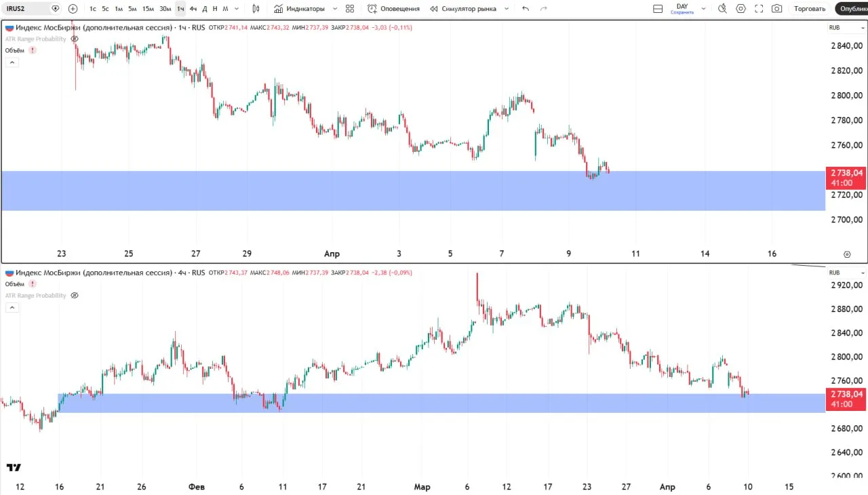Click the 2 840,00 price axis label
The height and width of the screenshot is (495, 868).
[x=846, y=46]
